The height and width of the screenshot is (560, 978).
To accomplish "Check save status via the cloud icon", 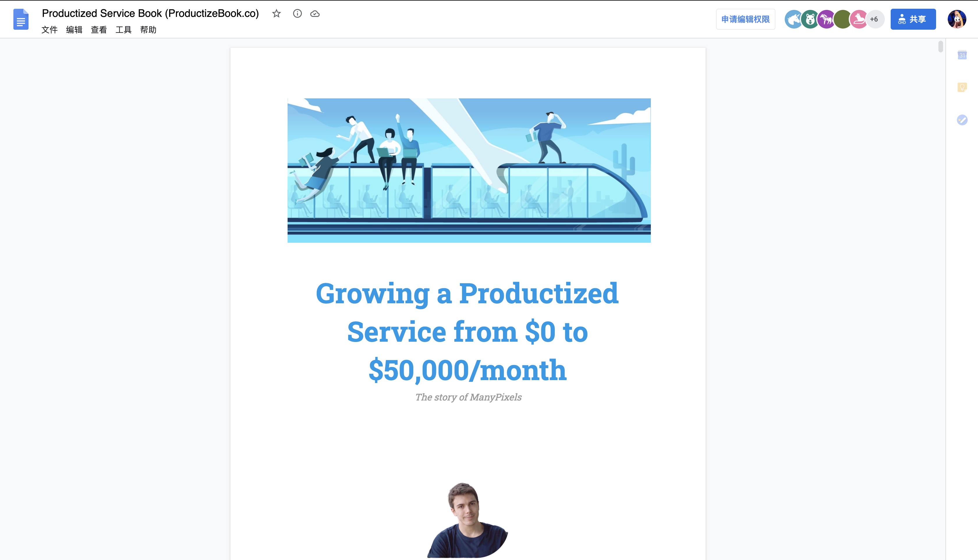I will pyautogui.click(x=315, y=14).
